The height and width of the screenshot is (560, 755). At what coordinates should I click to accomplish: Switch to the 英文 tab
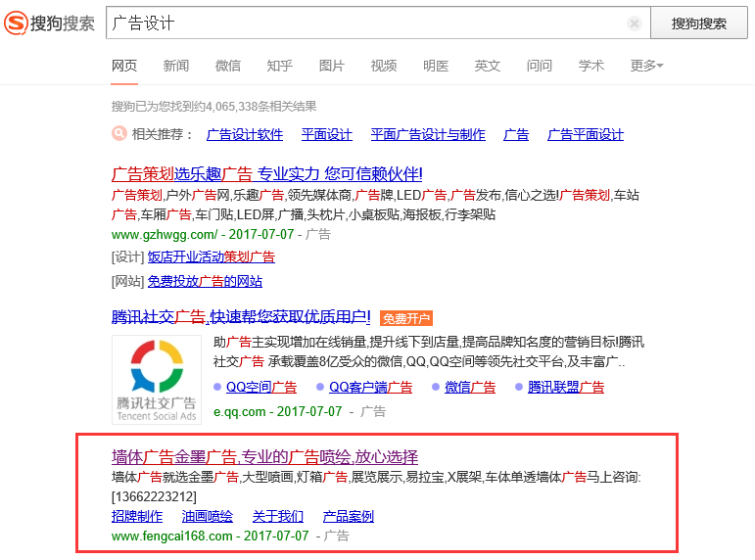(488, 66)
